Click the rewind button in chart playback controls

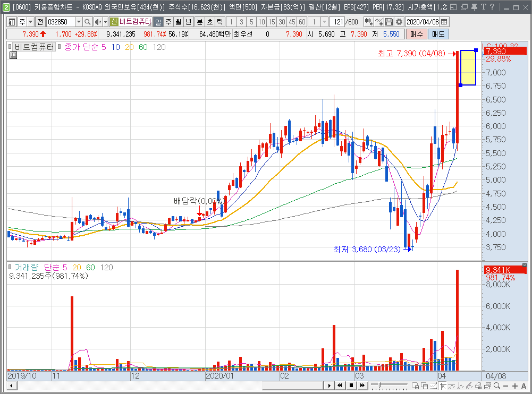(x=340, y=386)
